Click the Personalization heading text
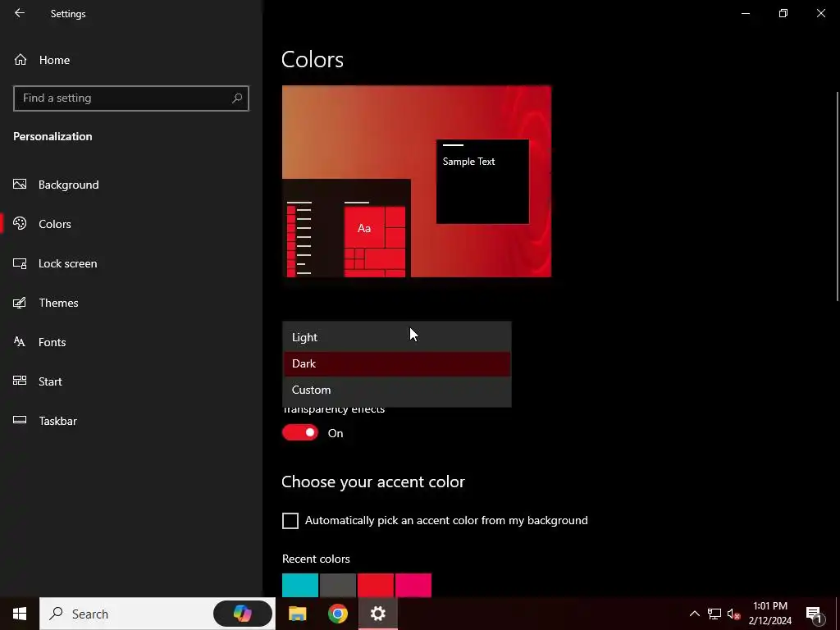This screenshot has width=840, height=630. (x=52, y=136)
